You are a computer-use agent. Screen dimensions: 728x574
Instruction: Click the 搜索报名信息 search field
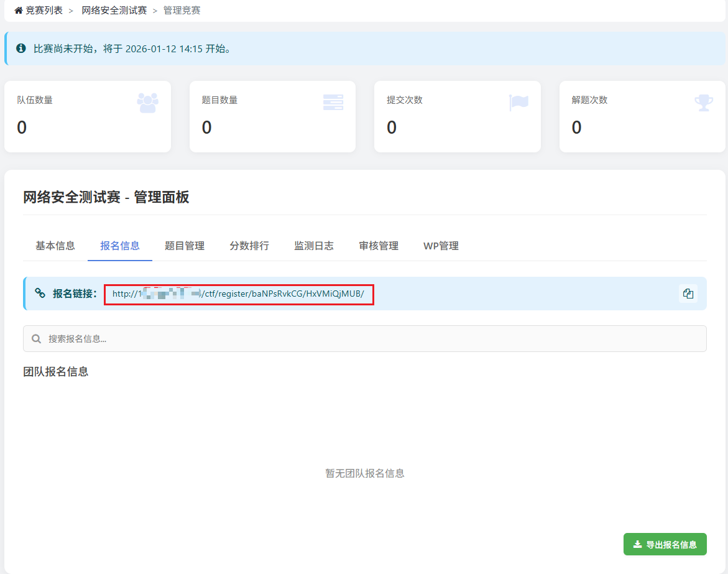(373, 339)
